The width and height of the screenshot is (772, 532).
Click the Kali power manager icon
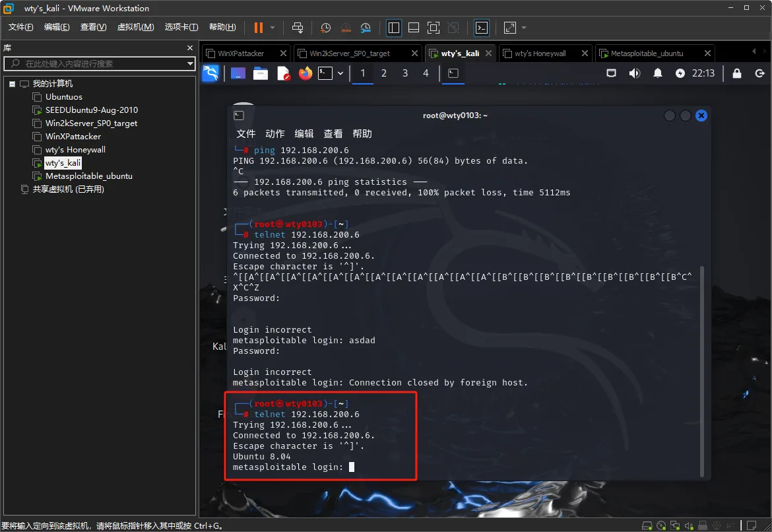(680, 73)
